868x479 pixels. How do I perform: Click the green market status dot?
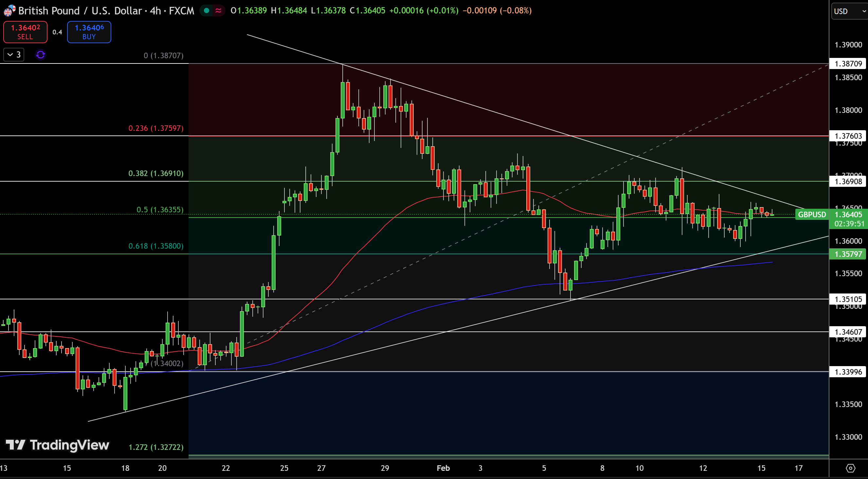(x=207, y=11)
